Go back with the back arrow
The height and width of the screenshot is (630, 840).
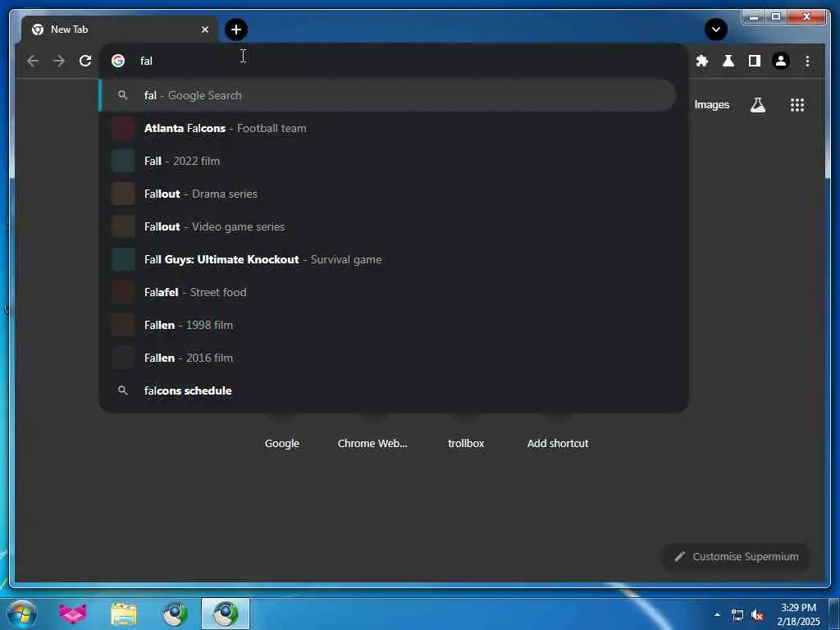(x=33, y=61)
